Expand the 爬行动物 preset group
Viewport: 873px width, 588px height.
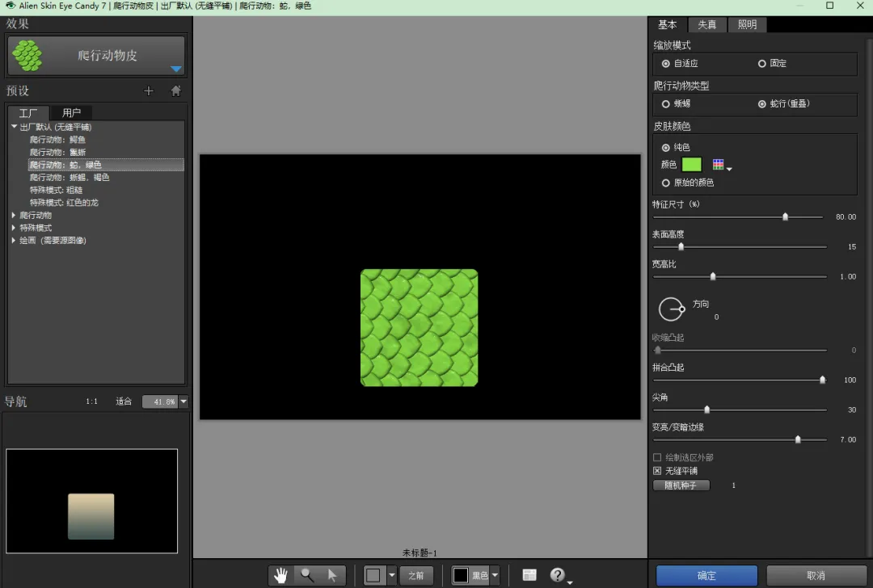(x=14, y=215)
